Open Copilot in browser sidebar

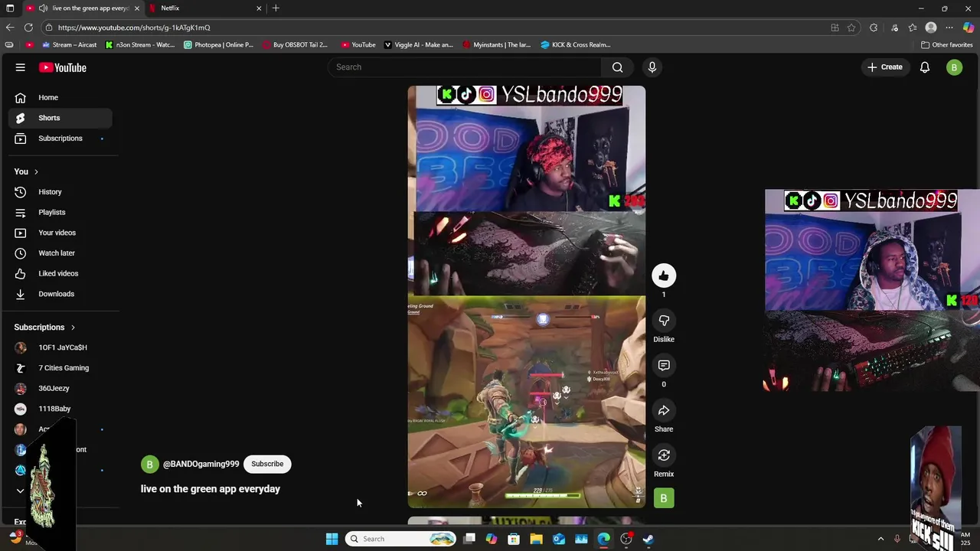(x=969, y=28)
